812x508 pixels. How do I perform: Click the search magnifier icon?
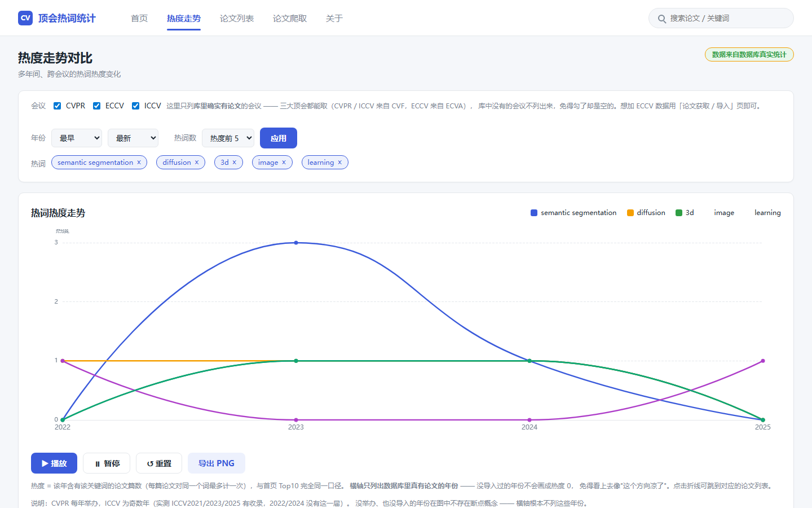(x=661, y=19)
